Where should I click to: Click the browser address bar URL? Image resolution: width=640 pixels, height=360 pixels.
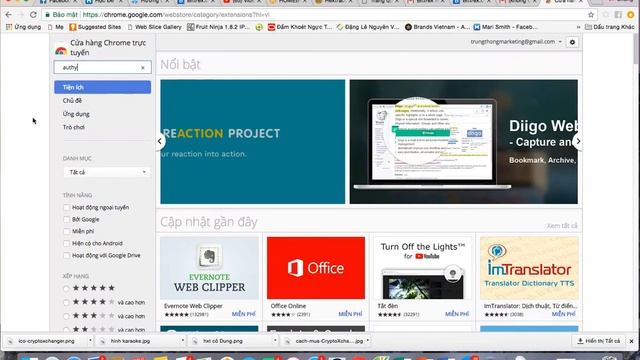[176, 15]
